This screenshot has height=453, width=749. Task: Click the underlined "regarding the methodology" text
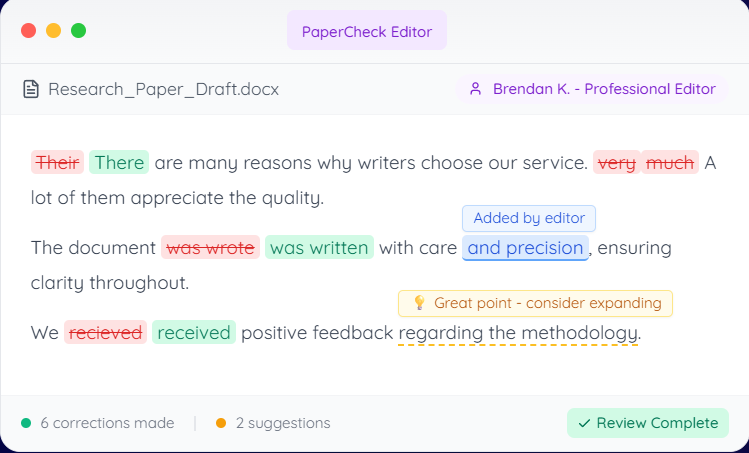(518, 332)
